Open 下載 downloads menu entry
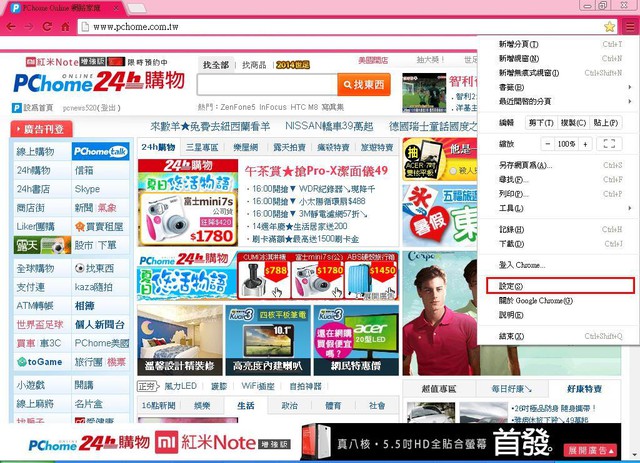Screen dimensions: 640x463 pos(560,244)
